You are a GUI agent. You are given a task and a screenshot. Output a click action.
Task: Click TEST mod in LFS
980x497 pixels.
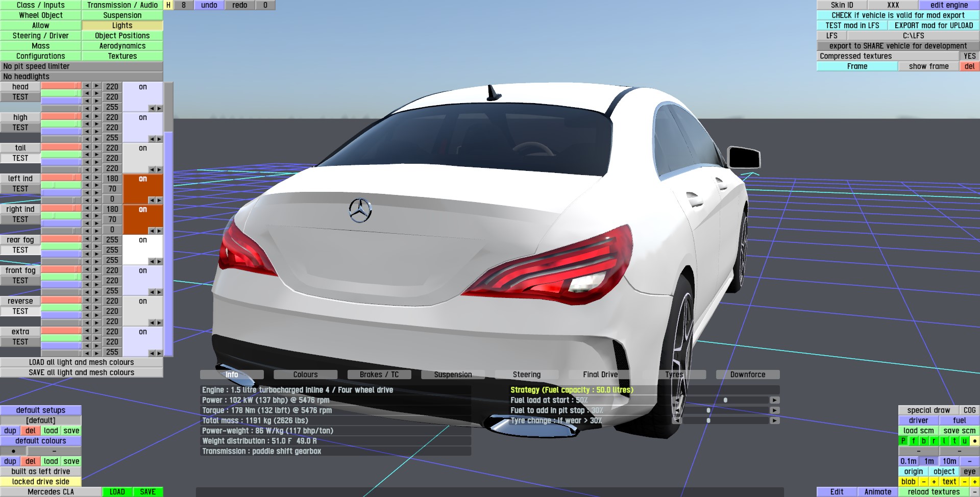click(x=852, y=26)
